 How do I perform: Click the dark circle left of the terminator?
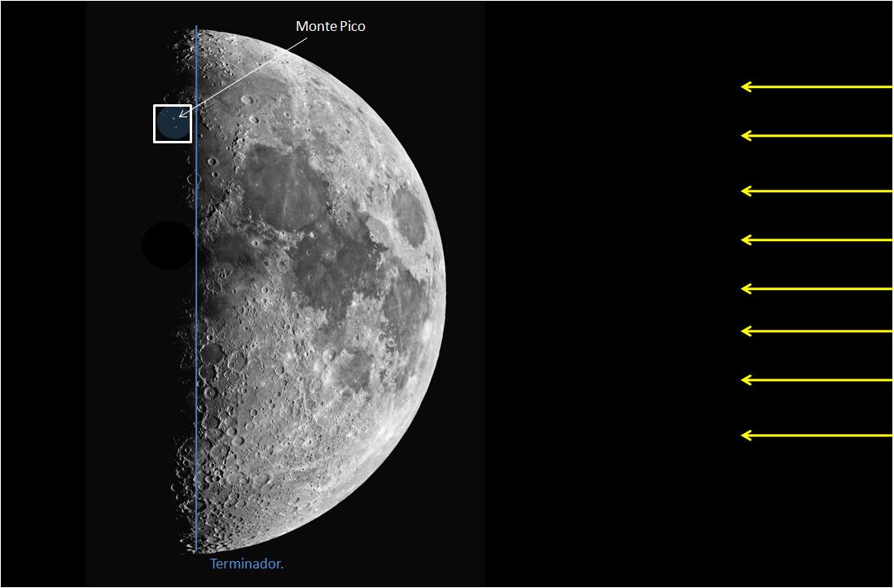click(x=167, y=245)
